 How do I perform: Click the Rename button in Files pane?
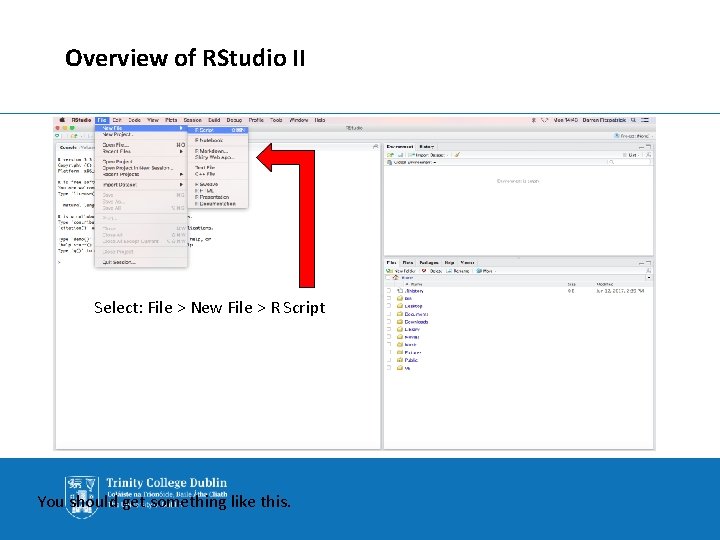tap(458, 271)
